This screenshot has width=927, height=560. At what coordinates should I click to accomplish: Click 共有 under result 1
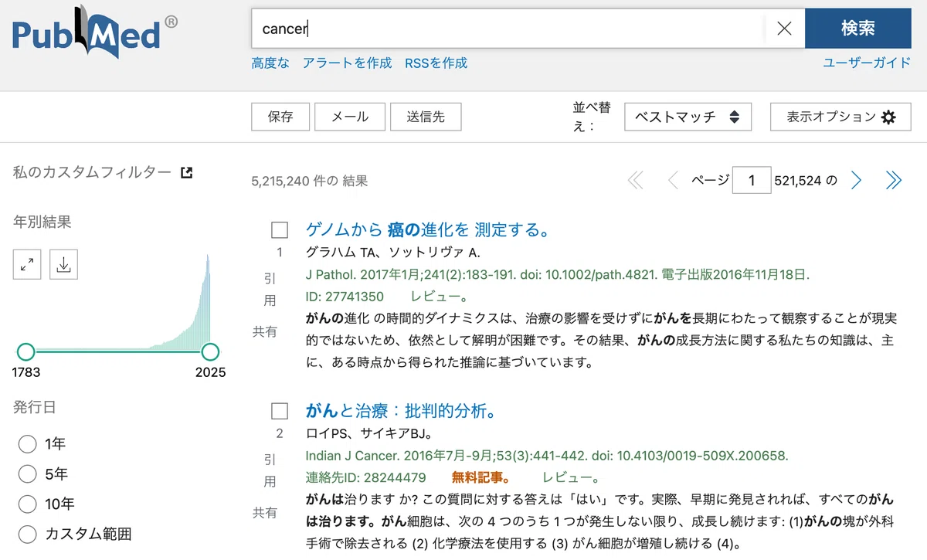point(265,331)
